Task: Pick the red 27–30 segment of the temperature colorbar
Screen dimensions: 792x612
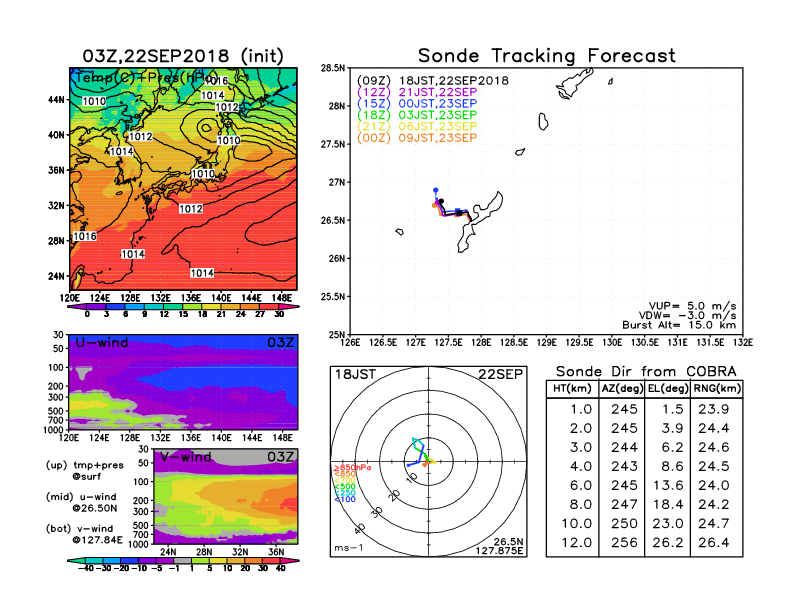Action: [x=270, y=307]
